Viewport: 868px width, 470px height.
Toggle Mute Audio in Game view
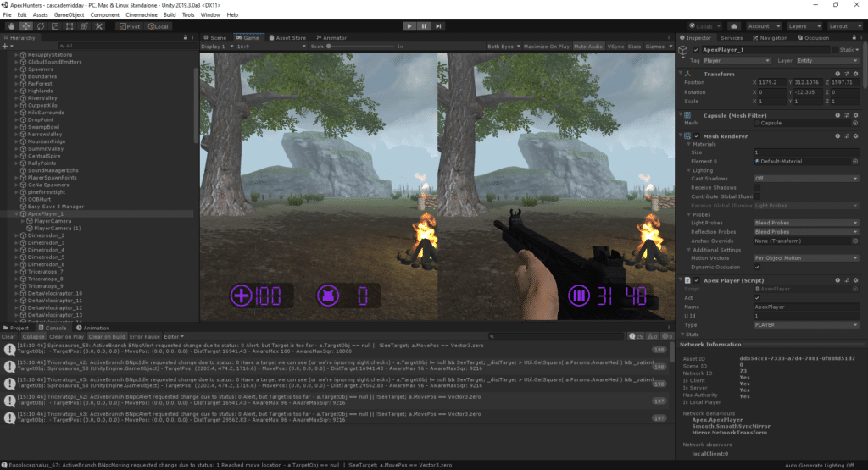[x=588, y=47]
